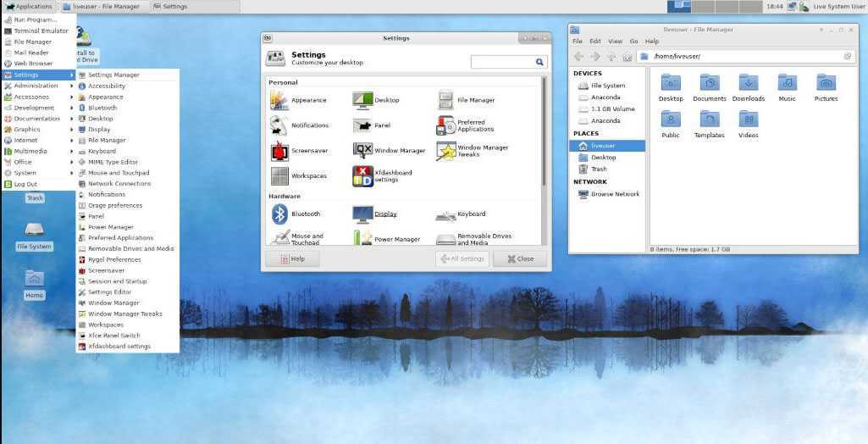This screenshot has width=868, height=444.
Task: Click the Settings search input field
Action: click(x=502, y=62)
